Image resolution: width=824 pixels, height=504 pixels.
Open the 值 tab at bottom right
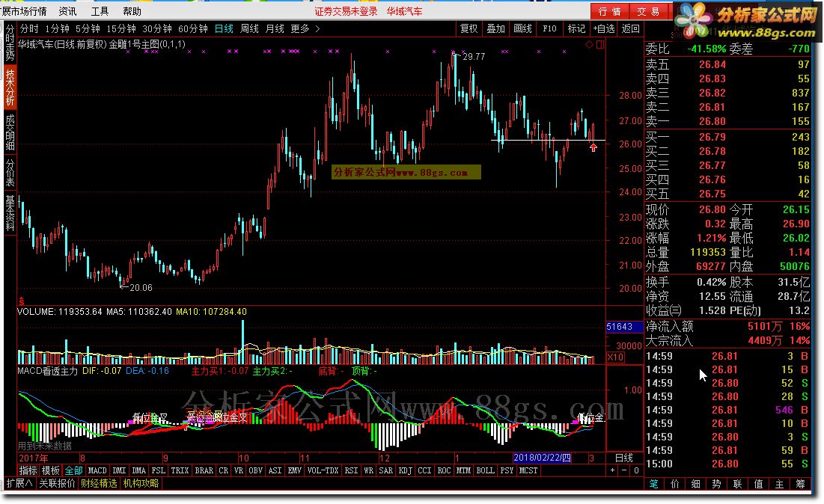click(758, 484)
